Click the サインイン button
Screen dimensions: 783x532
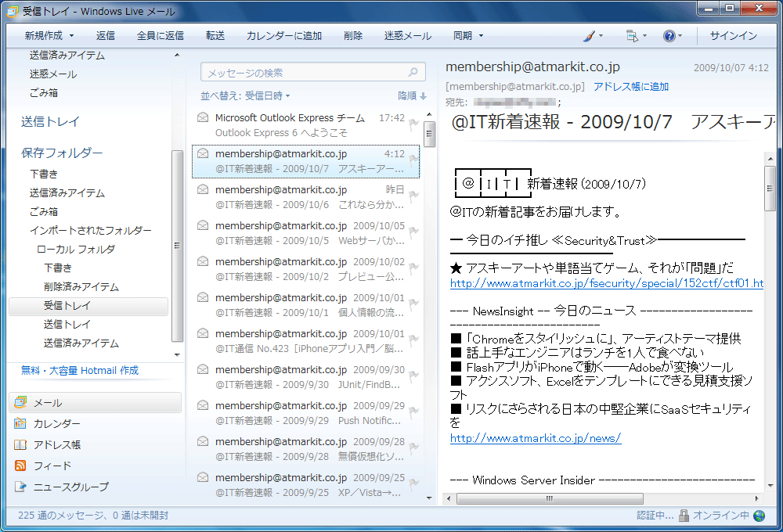tap(734, 36)
